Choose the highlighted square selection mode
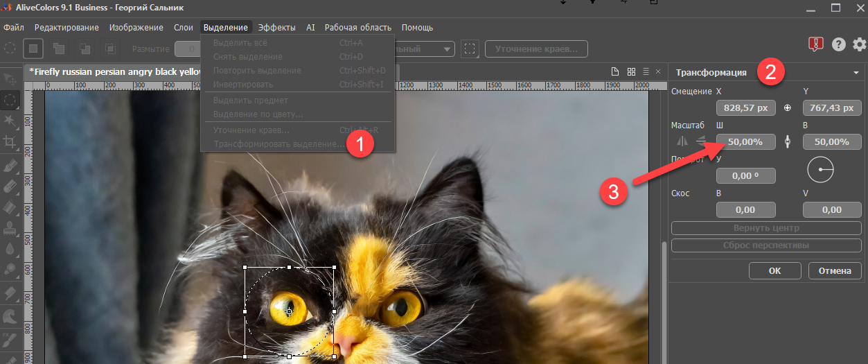This screenshot has width=868, height=364. pos(33,49)
